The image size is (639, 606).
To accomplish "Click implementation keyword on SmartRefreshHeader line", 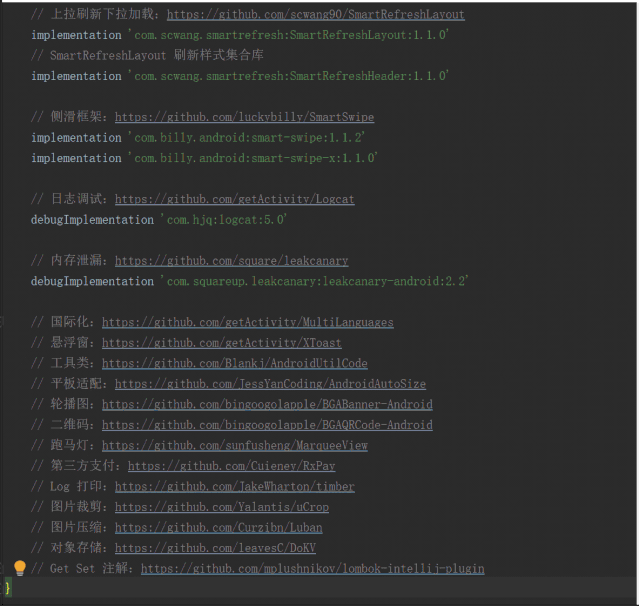I will coord(76,76).
